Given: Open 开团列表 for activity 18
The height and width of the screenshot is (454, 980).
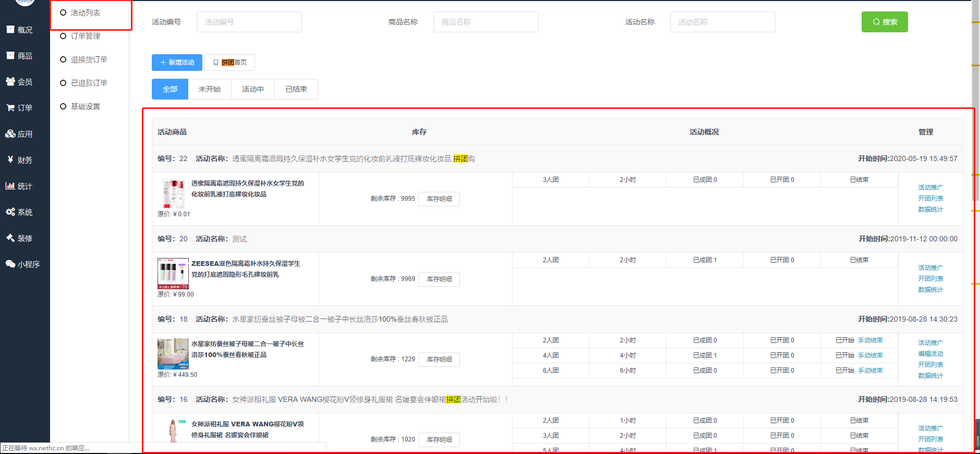Looking at the screenshot, I should tap(930, 365).
